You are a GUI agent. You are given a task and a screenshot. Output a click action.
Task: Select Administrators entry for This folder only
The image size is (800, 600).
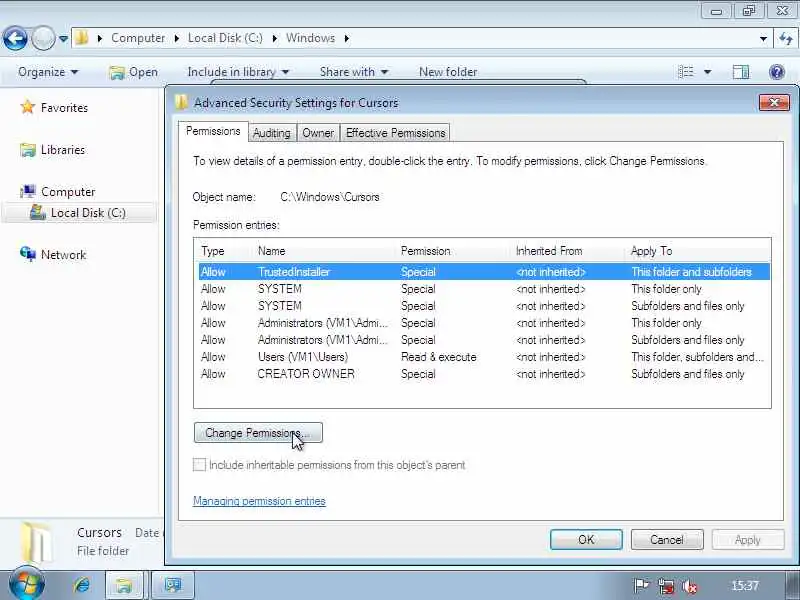[x=484, y=323]
